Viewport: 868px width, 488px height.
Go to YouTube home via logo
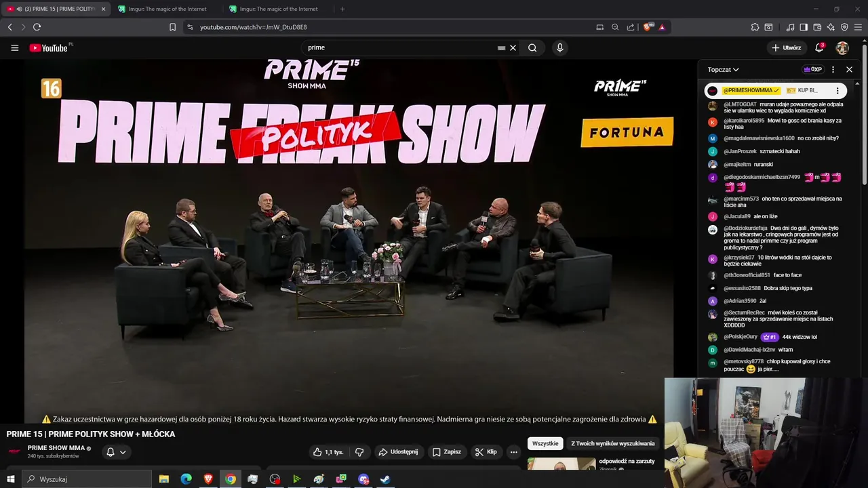click(48, 48)
